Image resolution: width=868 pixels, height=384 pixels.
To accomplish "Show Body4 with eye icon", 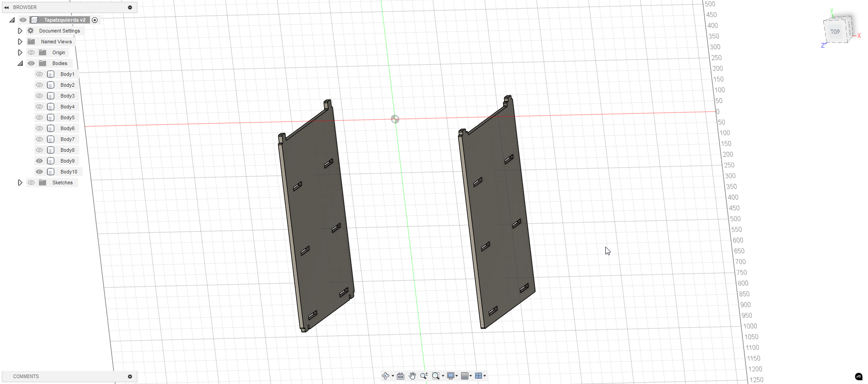I will click(x=39, y=107).
